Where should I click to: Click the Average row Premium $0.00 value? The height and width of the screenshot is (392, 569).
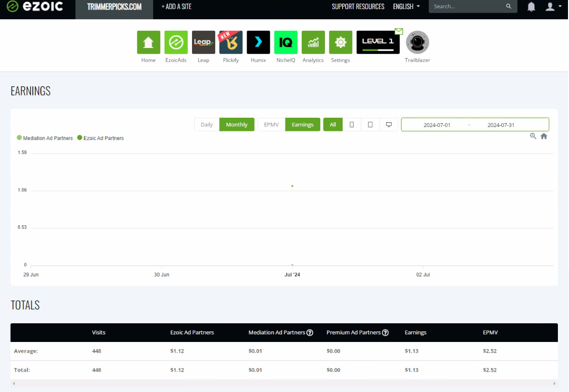[333, 351]
